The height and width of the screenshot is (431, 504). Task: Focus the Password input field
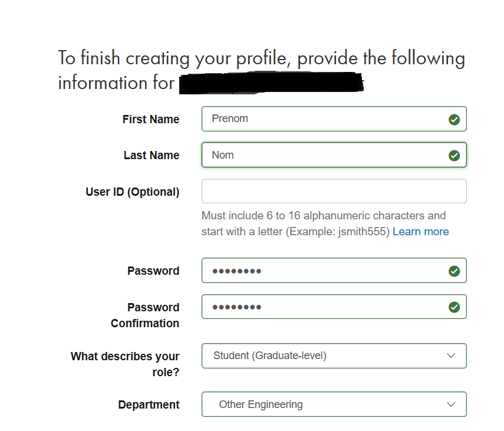click(x=324, y=271)
